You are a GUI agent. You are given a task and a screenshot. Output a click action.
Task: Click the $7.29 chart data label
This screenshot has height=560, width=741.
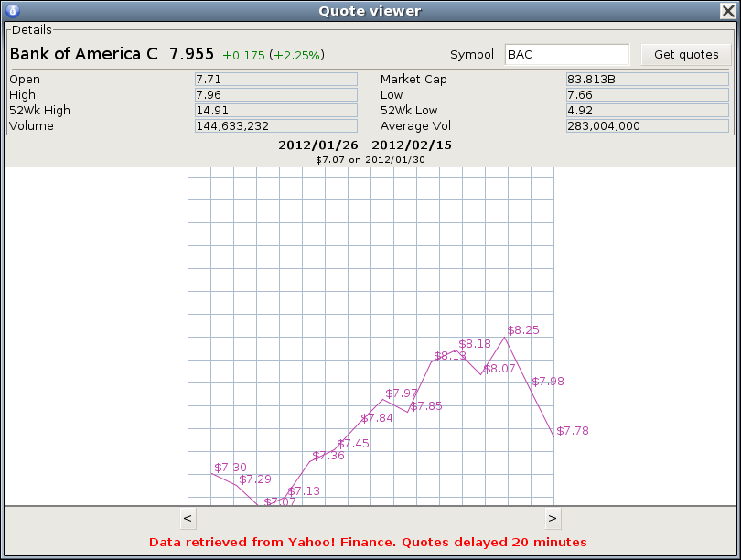(x=255, y=479)
